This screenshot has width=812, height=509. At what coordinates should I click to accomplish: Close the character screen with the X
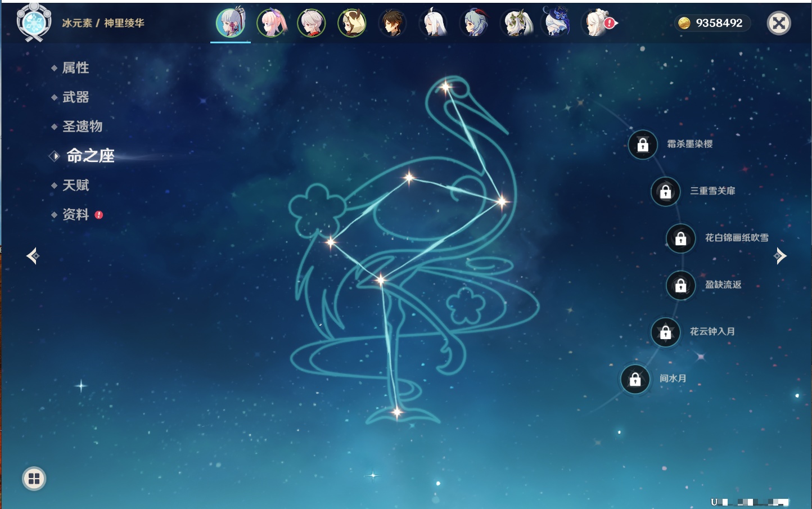pyautogui.click(x=779, y=23)
